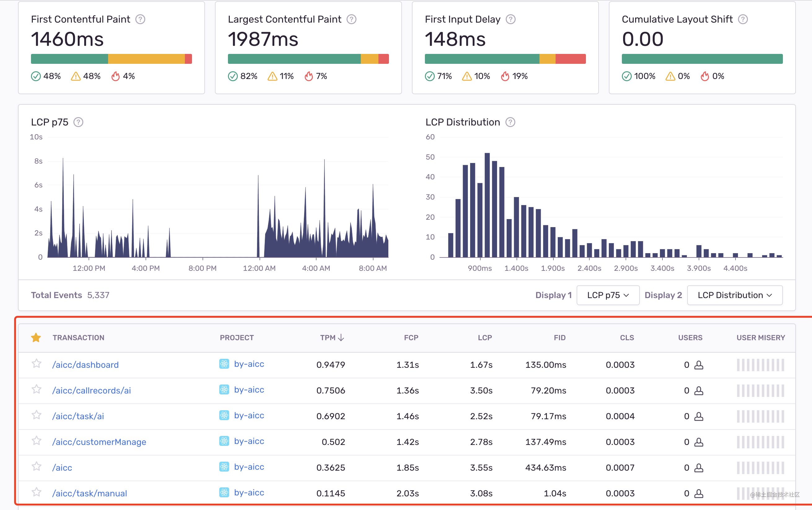Open the Display 1 LCP p75 dropdown
This screenshot has width=812, height=510.
coord(608,295)
